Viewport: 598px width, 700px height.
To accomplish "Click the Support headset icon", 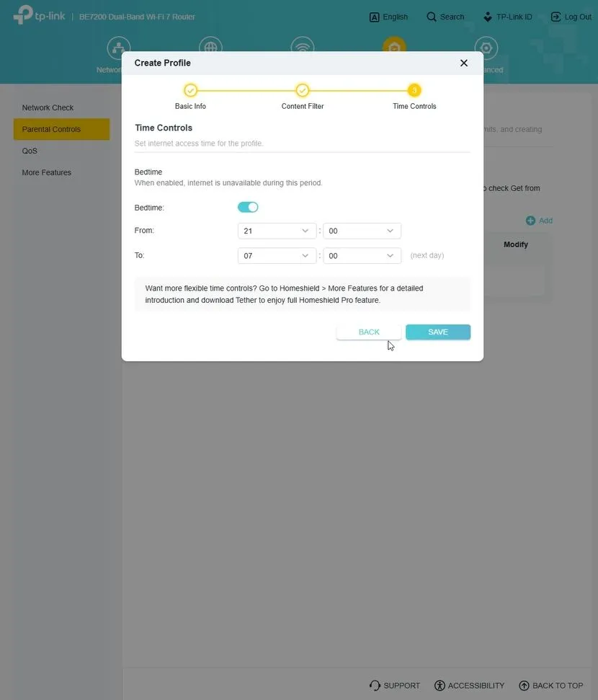I will pos(375,686).
